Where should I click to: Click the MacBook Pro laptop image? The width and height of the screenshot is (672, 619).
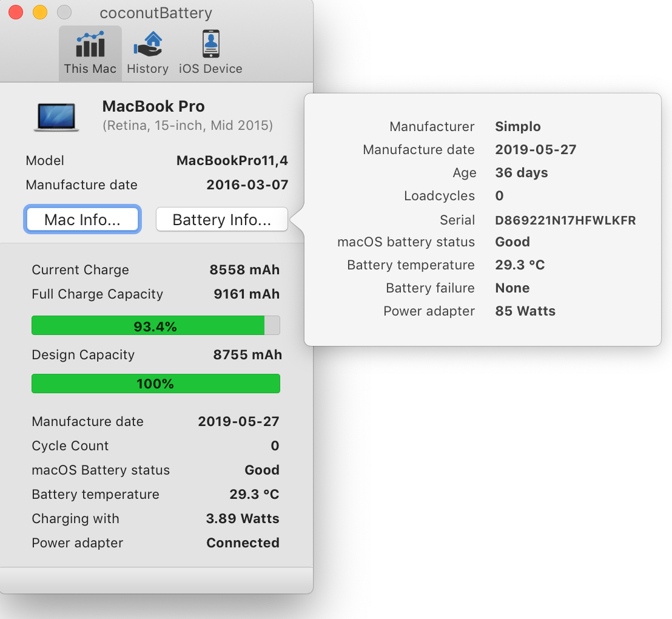(x=56, y=117)
